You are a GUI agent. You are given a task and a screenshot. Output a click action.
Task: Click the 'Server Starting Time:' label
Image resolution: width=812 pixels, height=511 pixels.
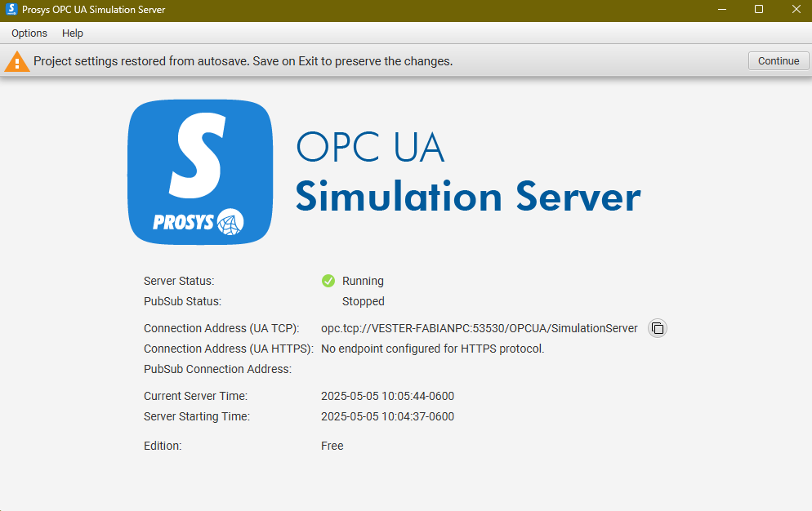tap(197, 416)
